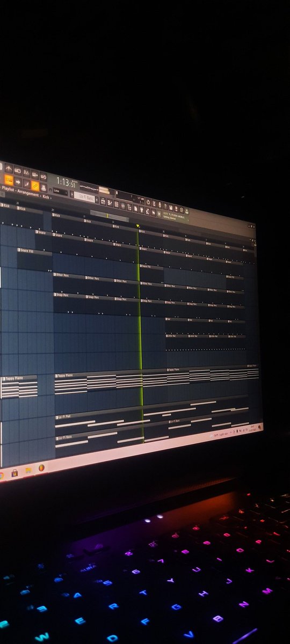Open Chrome from the Windows taskbar
290x644 pixels.
[2, 475]
